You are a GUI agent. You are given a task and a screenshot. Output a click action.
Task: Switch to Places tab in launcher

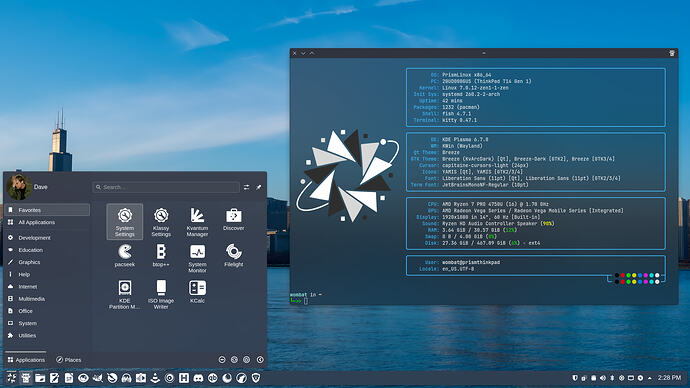pos(69,360)
